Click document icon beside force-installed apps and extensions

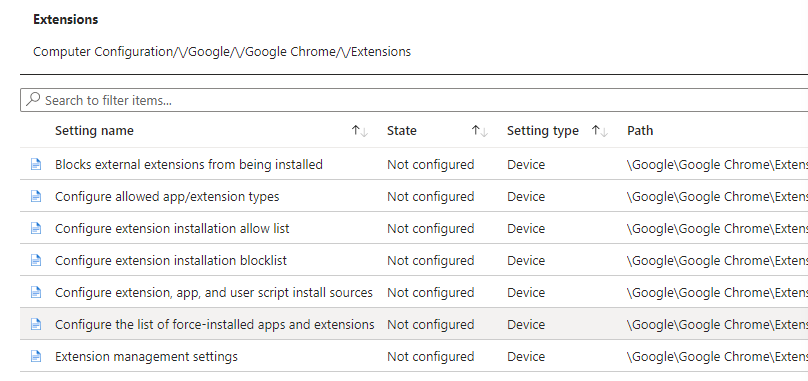click(x=36, y=324)
